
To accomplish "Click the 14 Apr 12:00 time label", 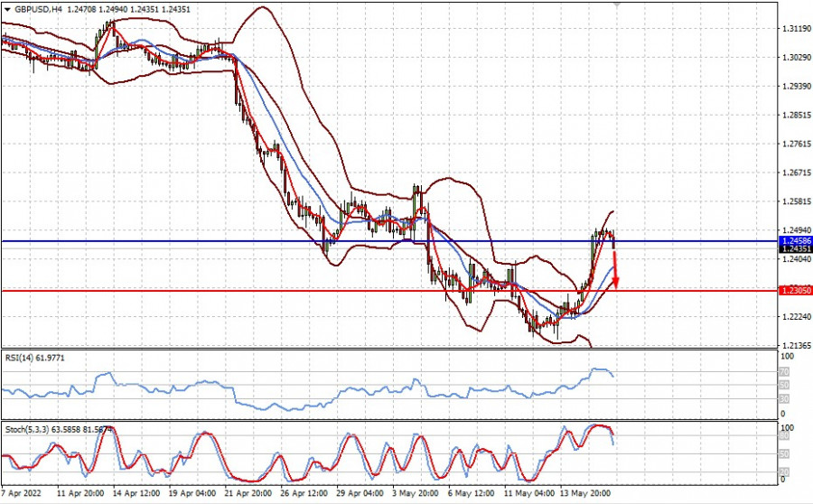I will pos(135,493).
